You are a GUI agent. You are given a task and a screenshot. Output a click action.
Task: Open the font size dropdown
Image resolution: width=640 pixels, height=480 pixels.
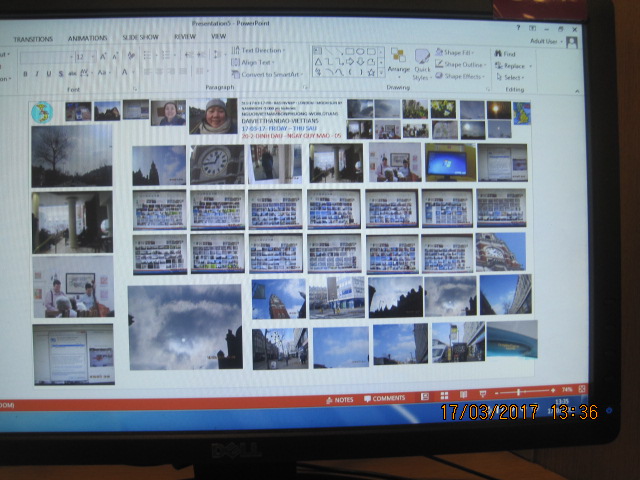tap(93, 57)
